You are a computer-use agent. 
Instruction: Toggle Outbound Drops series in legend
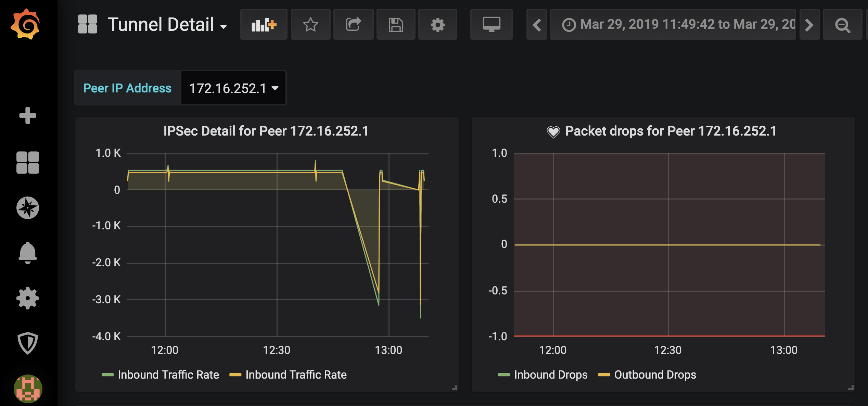coord(655,375)
